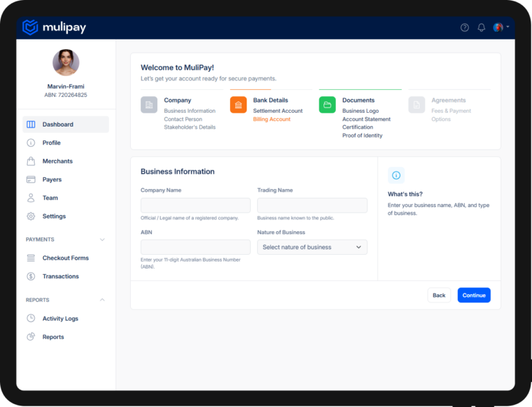Open the notifications bell icon
Viewport: 532px width, 407px height.
click(x=481, y=28)
